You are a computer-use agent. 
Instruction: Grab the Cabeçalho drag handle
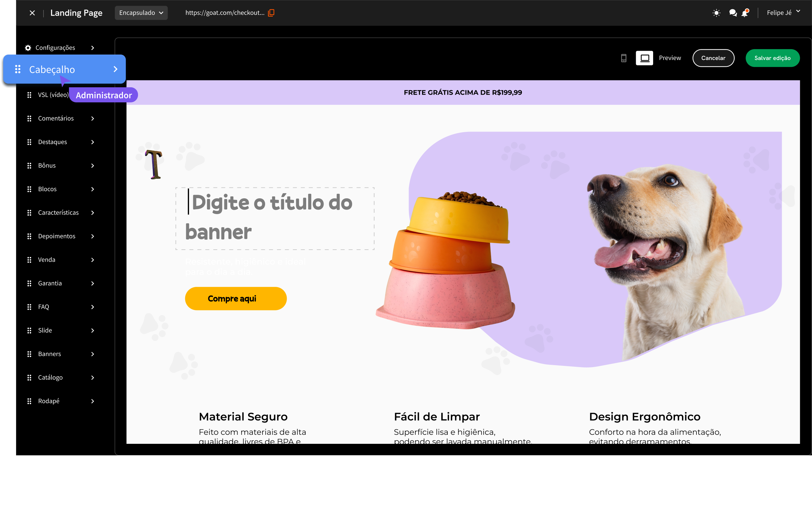(x=18, y=69)
